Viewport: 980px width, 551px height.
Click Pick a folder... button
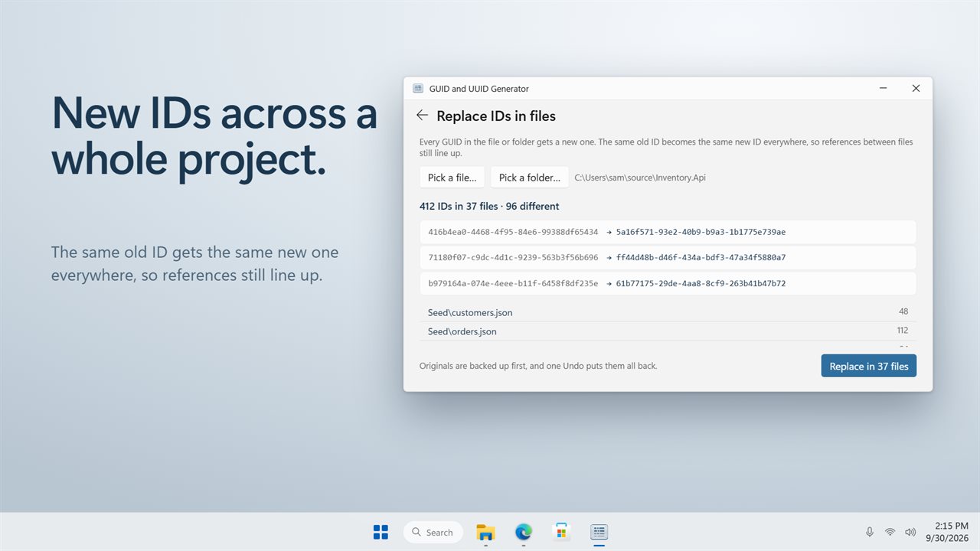pyautogui.click(x=530, y=178)
